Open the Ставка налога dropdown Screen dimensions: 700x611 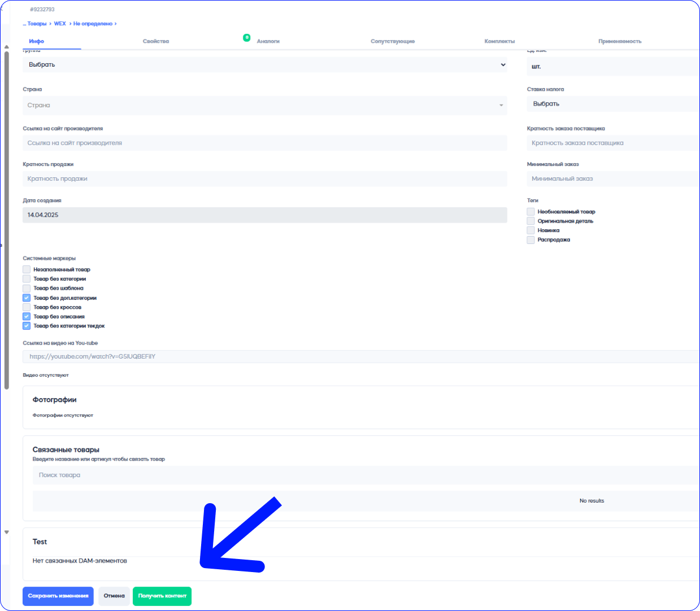[613, 104]
